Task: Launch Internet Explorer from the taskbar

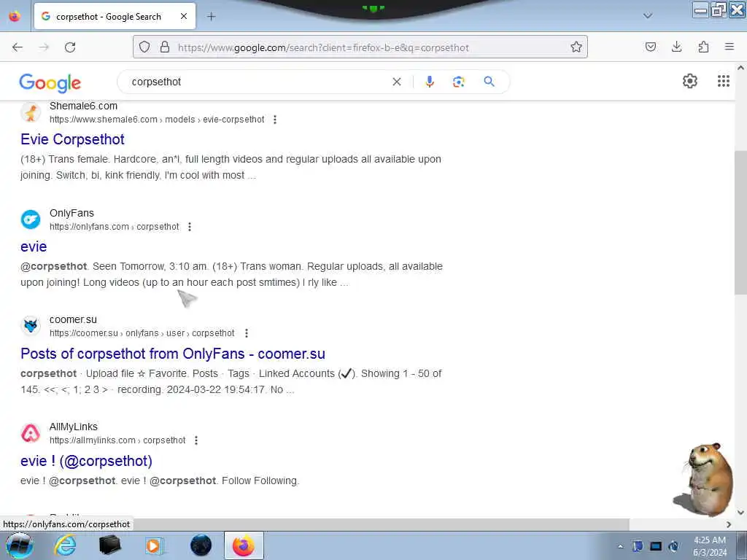Action: (x=65, y=545)
